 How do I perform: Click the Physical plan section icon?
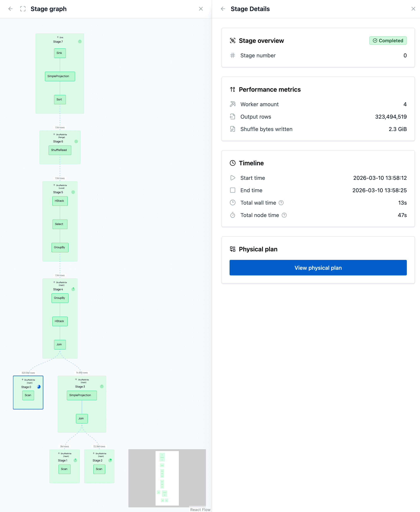tap(233, 249)
